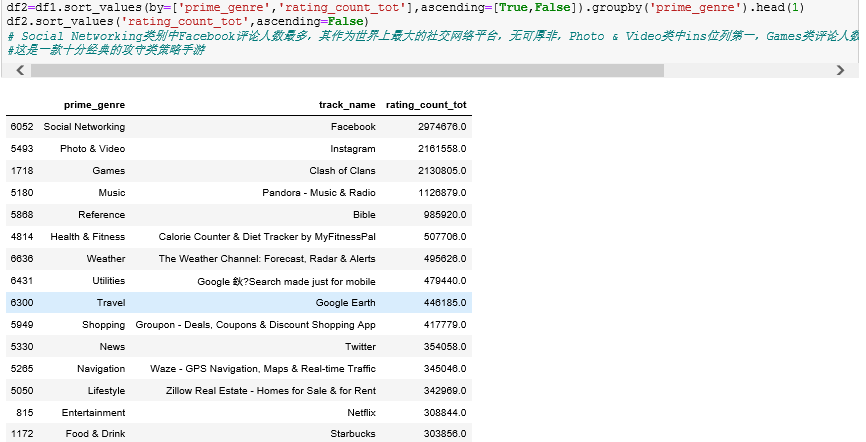Click the Photo & Video genre cell
The width and height of the screenshot is (866, 442).
[x=92, y=149]
